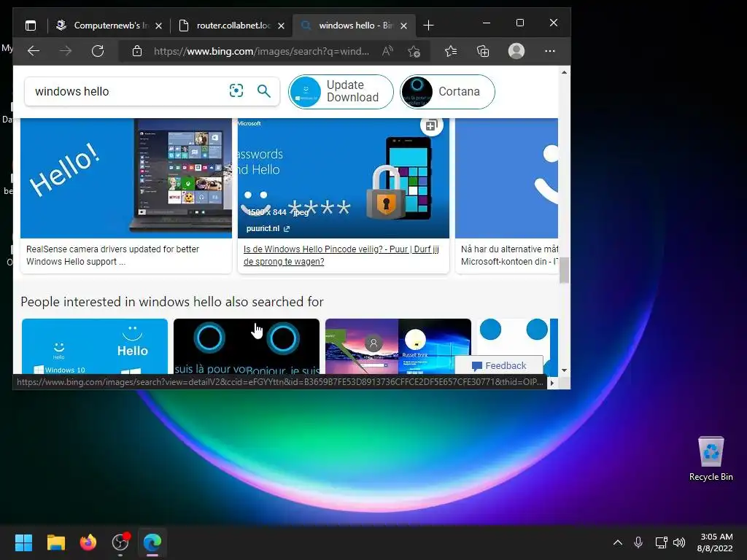Open the Windows Hello Pincode veilig link
The height and width of the screenshot is (560, 747).
[341, 255]
